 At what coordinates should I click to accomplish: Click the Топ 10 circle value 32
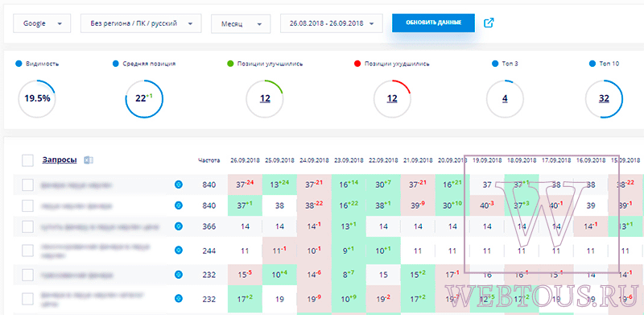tap(604, 99)
